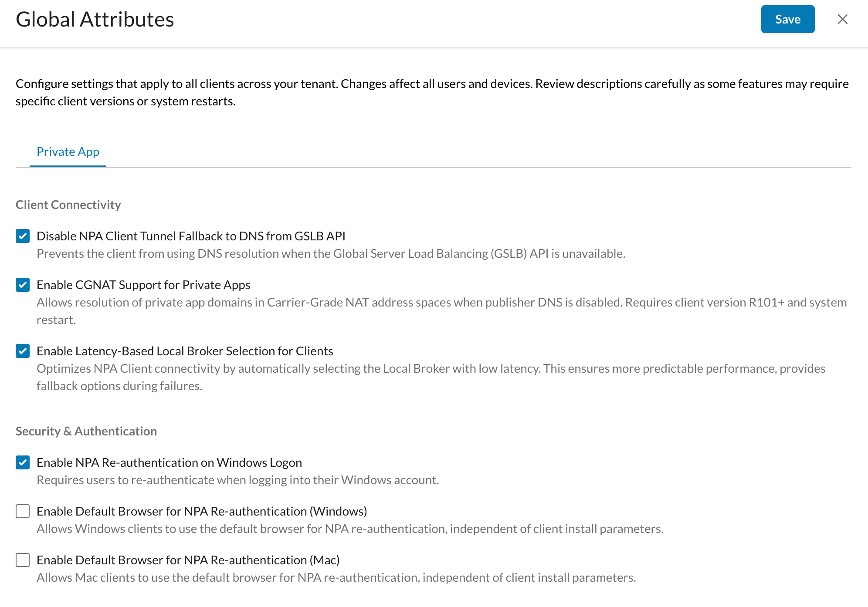Click the 'Disable NPA Client Tunnel Fallback' label text
This screenshot has height=607, width=868.
(191, 236)
